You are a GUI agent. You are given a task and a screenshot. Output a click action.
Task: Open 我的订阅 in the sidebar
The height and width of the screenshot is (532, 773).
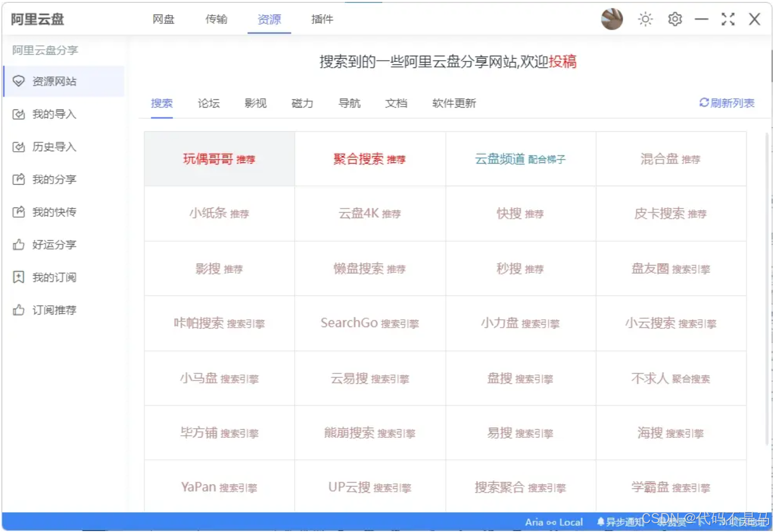point(64,277)
